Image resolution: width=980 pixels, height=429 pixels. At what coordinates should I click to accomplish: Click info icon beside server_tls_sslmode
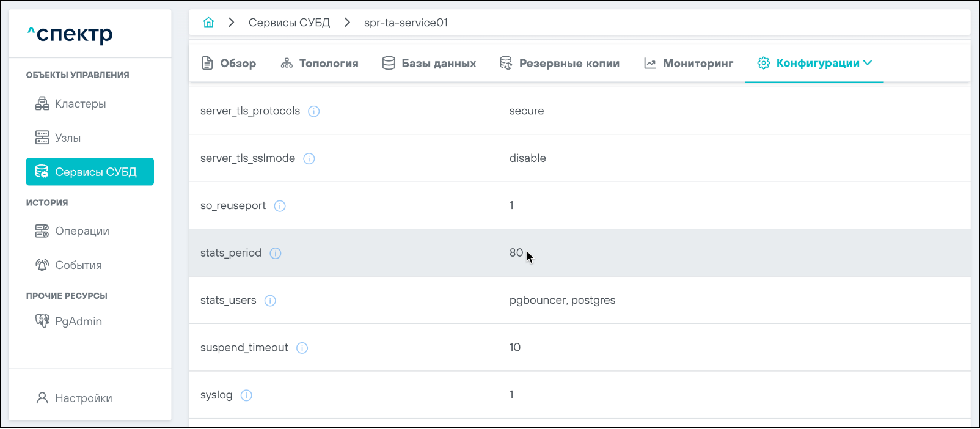(309, 159)
